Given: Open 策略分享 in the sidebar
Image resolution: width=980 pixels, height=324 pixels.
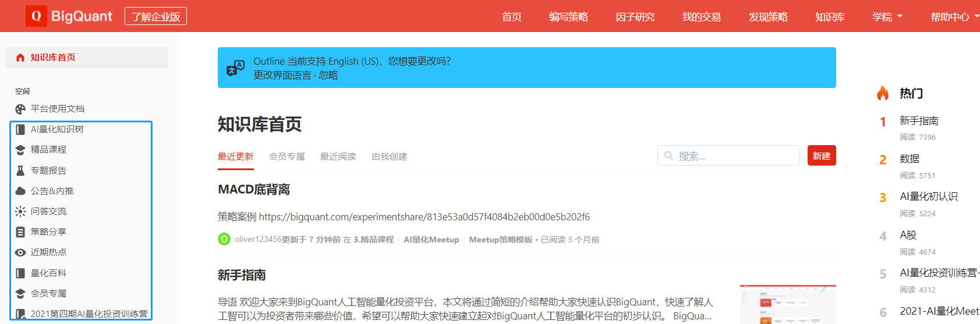Looking at the screenshot, I should click(x=49, y=232).
